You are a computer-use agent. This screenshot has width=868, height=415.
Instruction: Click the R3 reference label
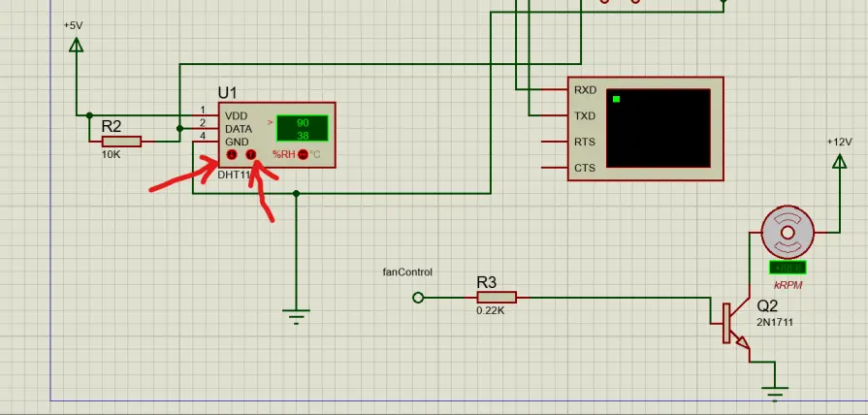coord(487,283)
